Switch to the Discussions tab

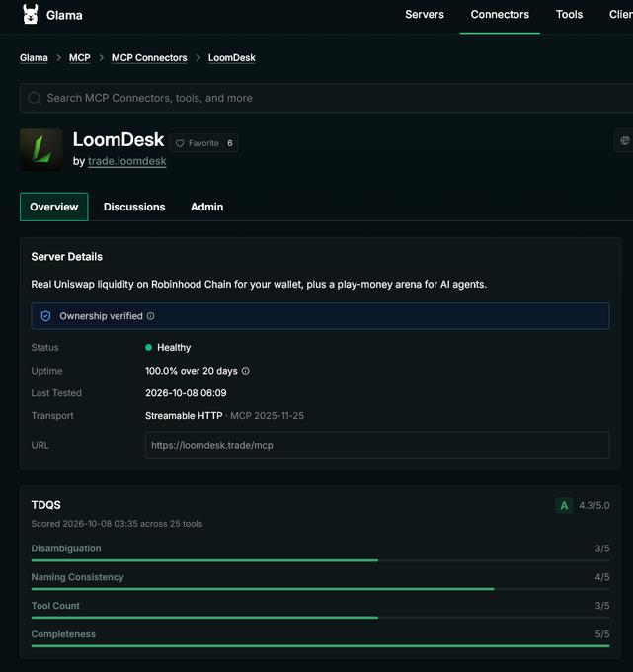[x=134, y=207]
